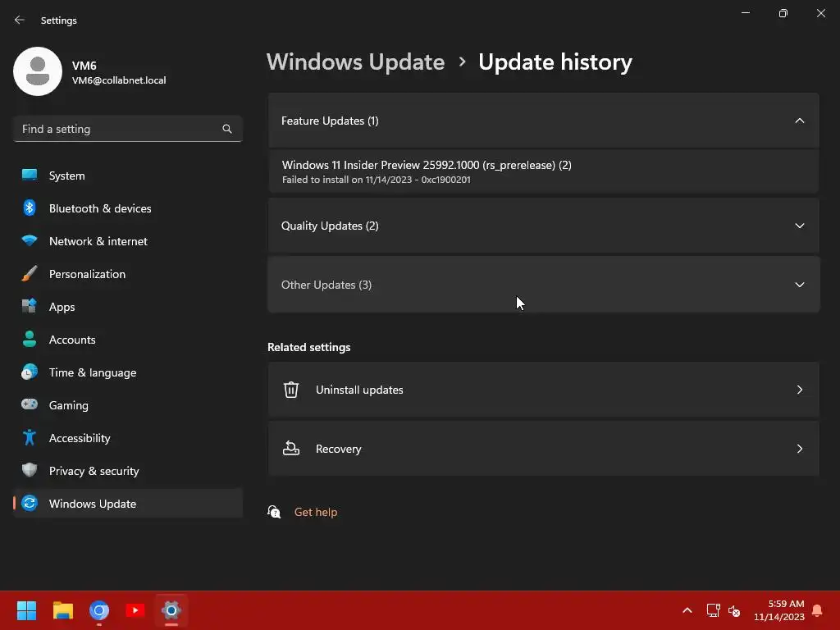Click the VM6 username text
The height and width of the screenshot is (630, 840).
(84, 66)
